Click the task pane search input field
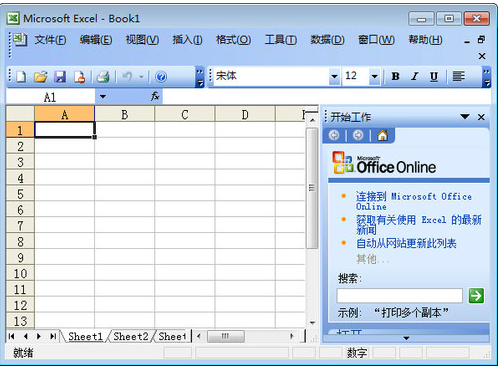Viewport: 499px width, 367px height. 400,296
